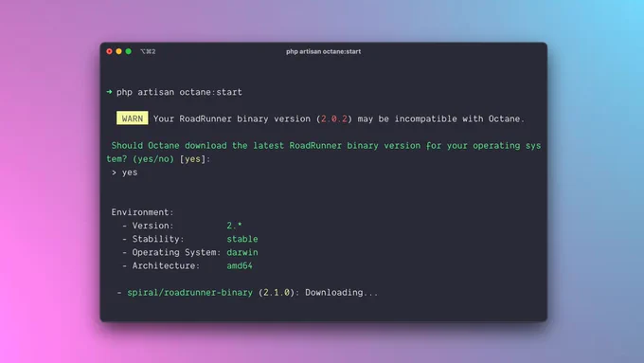Click the Operating System value 'darwin'
The height and width of the screenshot is (363, 644).
pos(242,252)
